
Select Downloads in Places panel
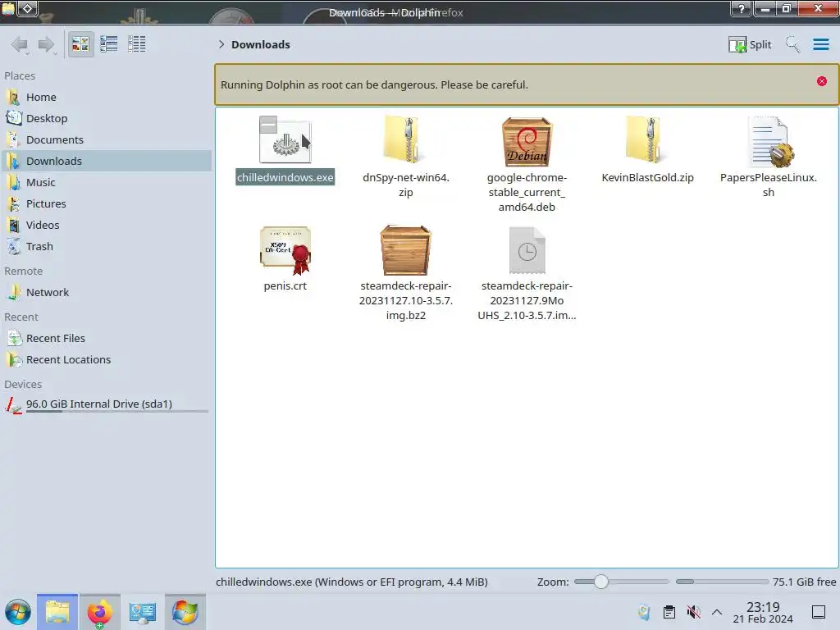tap(107, 162)
